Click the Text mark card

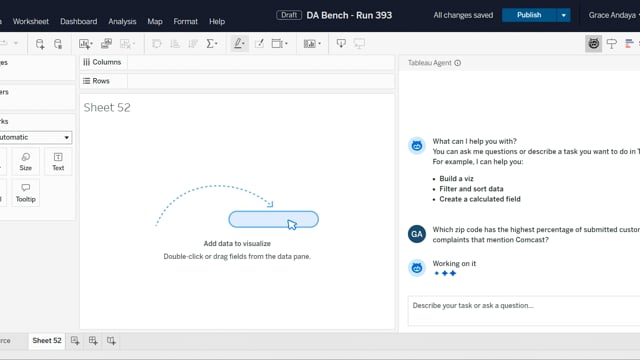point(58,162)
